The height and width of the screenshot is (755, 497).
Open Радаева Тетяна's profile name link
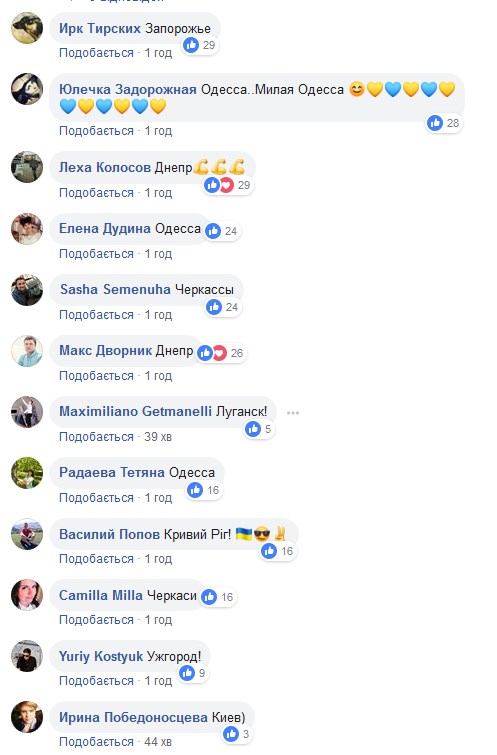pyautogui.click(x=112, y=472)
